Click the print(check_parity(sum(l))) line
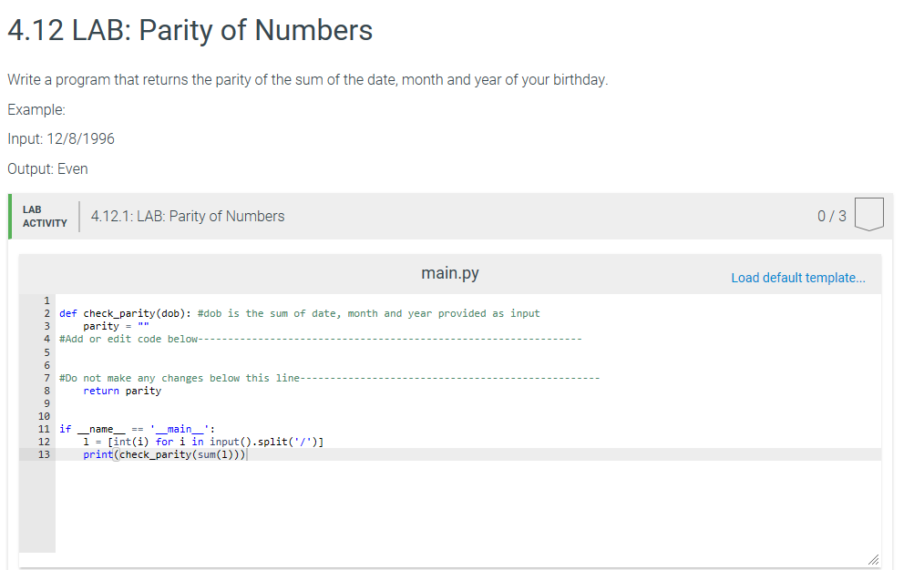This screenshot has height=570, width=924. pos(164,454)
